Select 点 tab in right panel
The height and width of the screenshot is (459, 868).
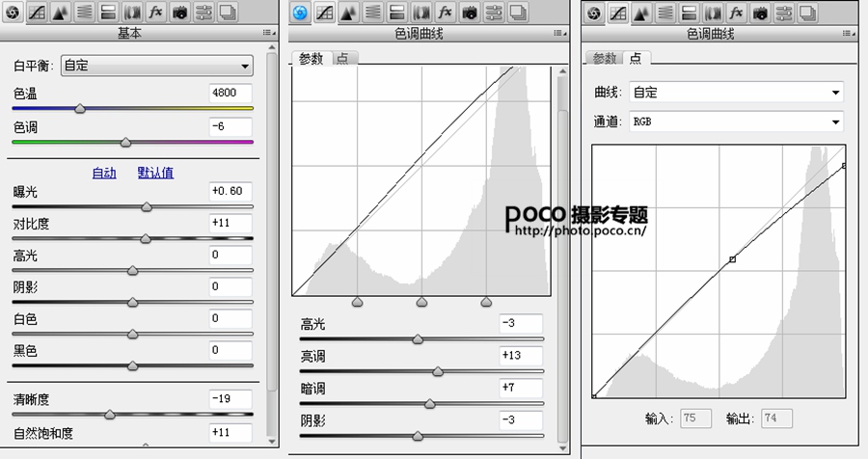[x=637, y=58]
